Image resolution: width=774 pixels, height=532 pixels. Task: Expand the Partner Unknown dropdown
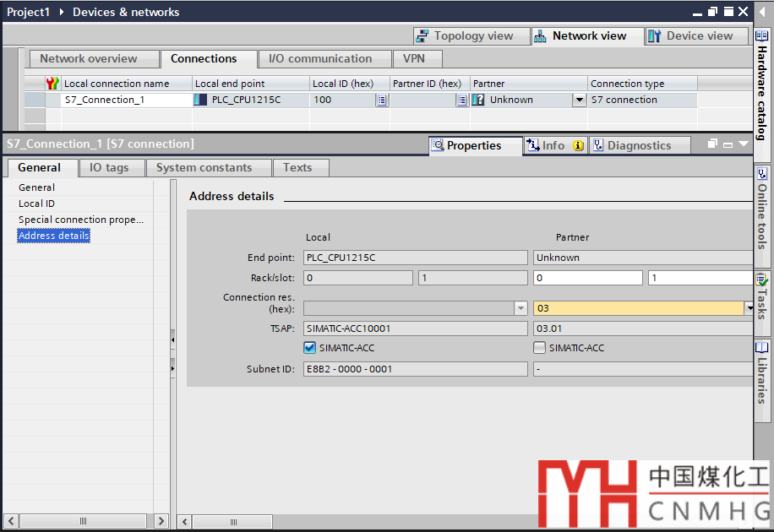click(579, 100)
